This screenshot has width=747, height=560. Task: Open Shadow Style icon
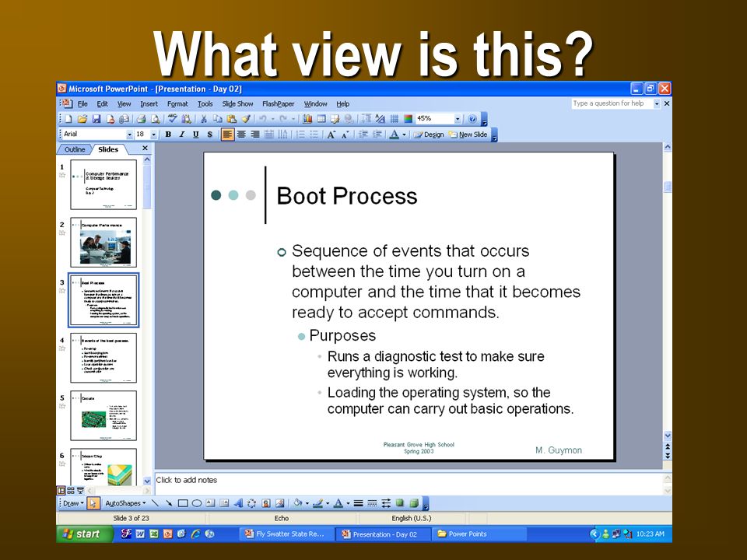point(400,503)
